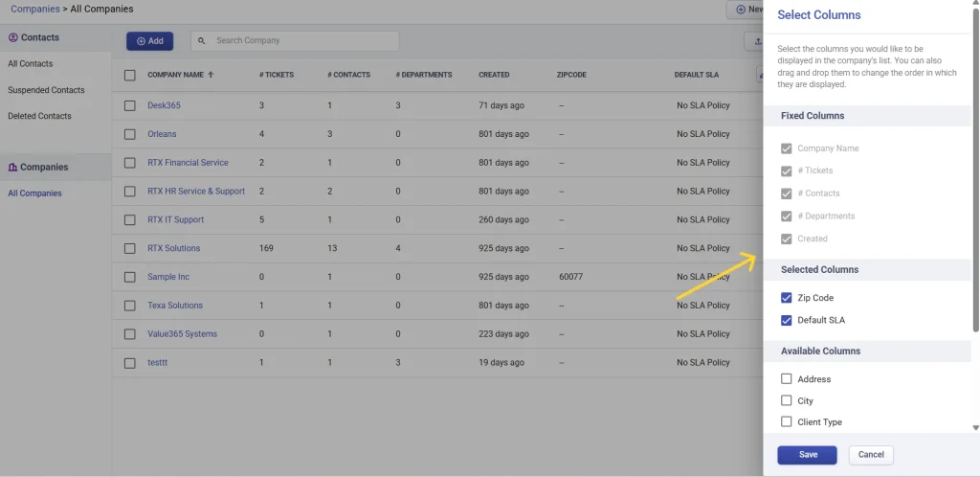
Task: Select the Desk365 row checkbox
Action: click(x=130, y=105)
